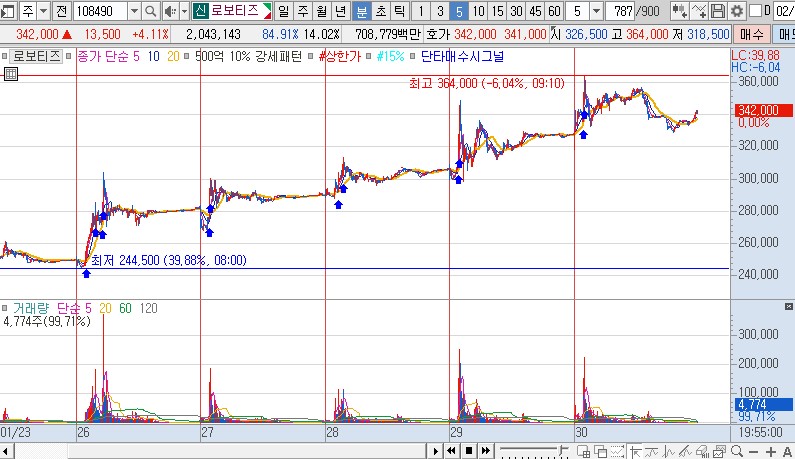Toggle the 신 button beside stock name
795x459 pixels.
201,11
